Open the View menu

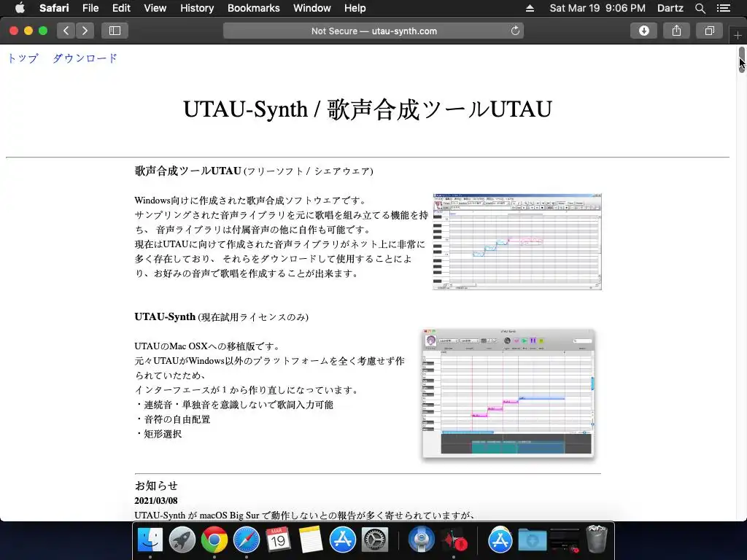click(x=155, y=8)
